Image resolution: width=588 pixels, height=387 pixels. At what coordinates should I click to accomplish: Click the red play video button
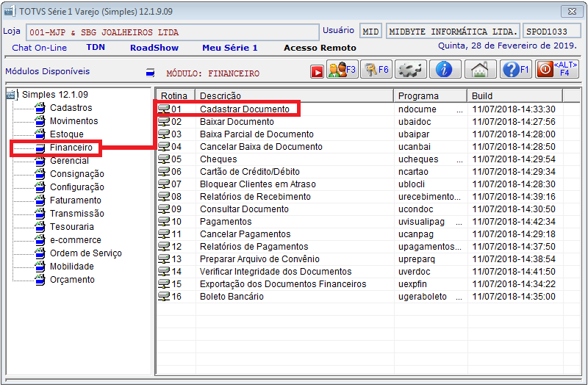317,71
